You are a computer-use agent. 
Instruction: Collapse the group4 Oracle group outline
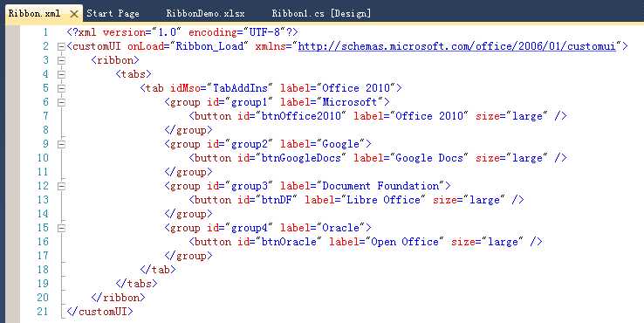61,228
